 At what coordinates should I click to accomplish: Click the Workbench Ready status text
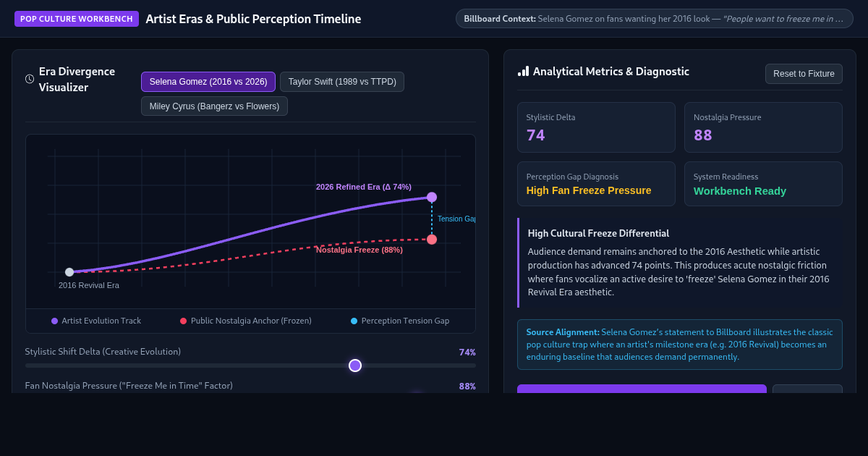(740, 191)
